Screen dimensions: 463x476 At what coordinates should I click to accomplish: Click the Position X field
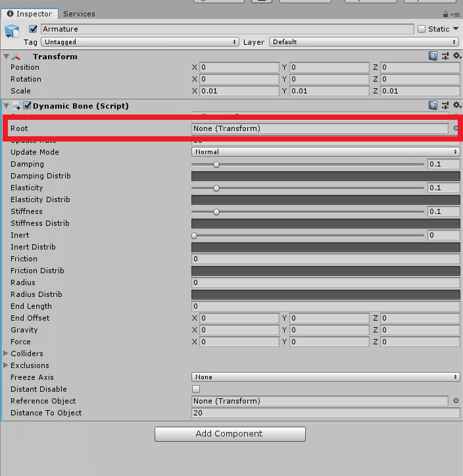pyautogui.click(x=239, y=67)
